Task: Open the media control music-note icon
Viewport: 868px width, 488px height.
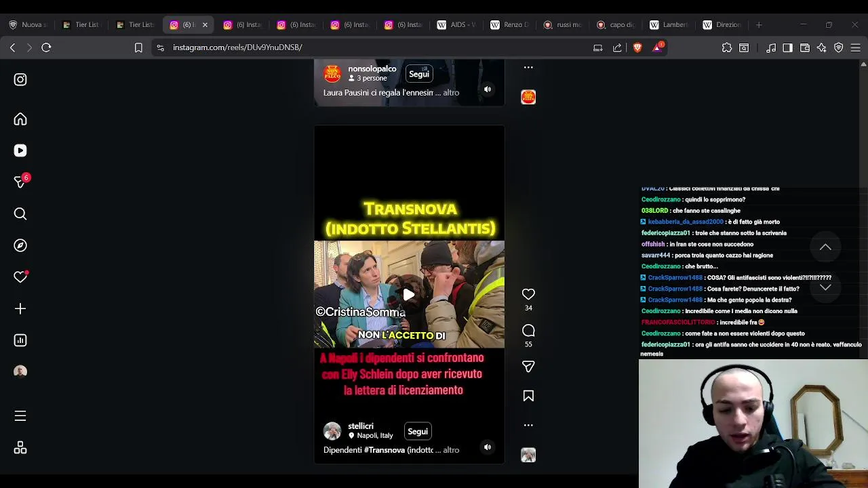Action: (x=771, y=47)
